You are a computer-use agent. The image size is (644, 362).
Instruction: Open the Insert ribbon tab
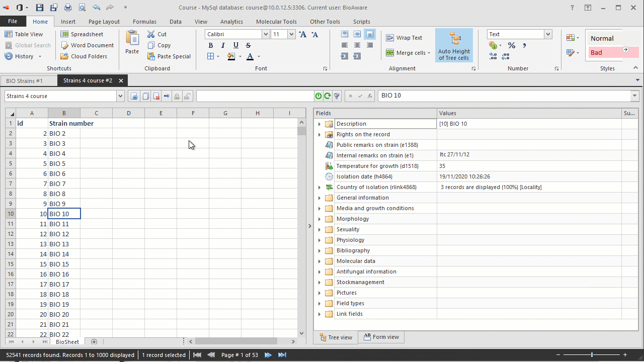[68, 22]
